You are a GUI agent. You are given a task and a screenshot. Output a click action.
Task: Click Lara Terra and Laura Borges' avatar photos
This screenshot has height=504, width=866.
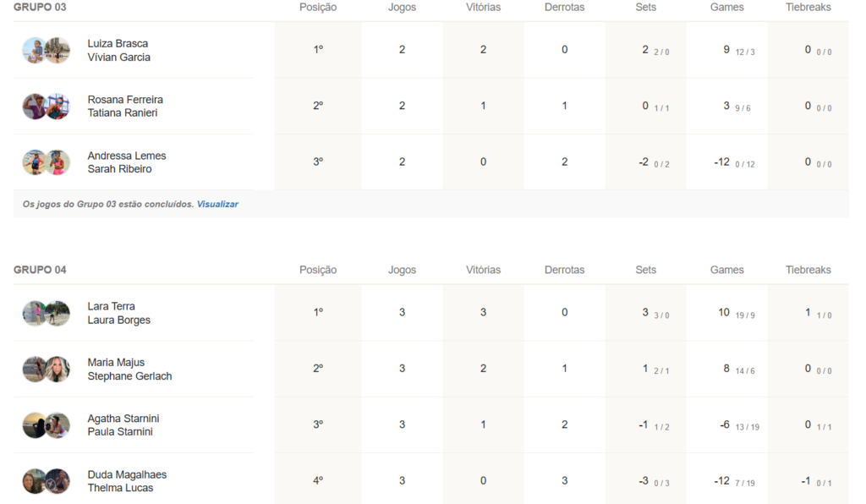46,314
